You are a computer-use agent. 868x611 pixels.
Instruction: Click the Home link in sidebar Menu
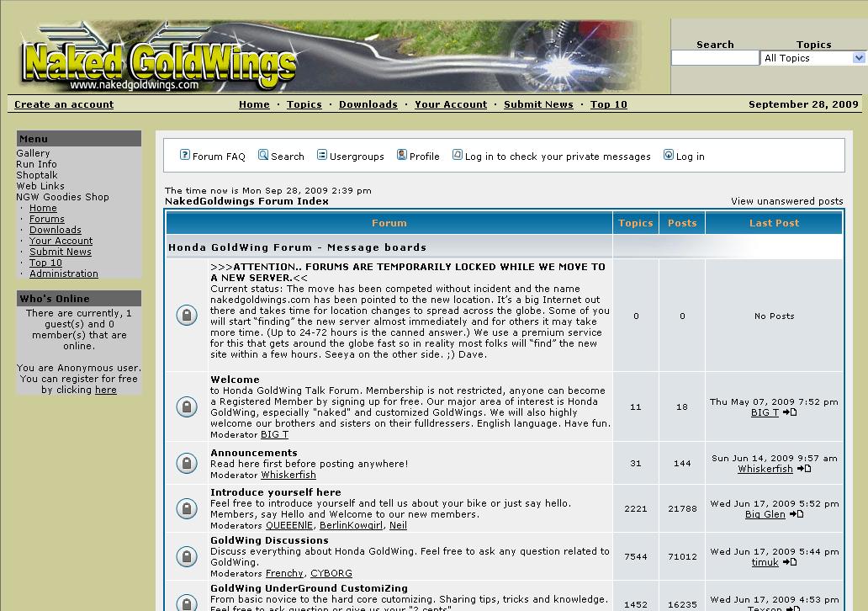43,208
